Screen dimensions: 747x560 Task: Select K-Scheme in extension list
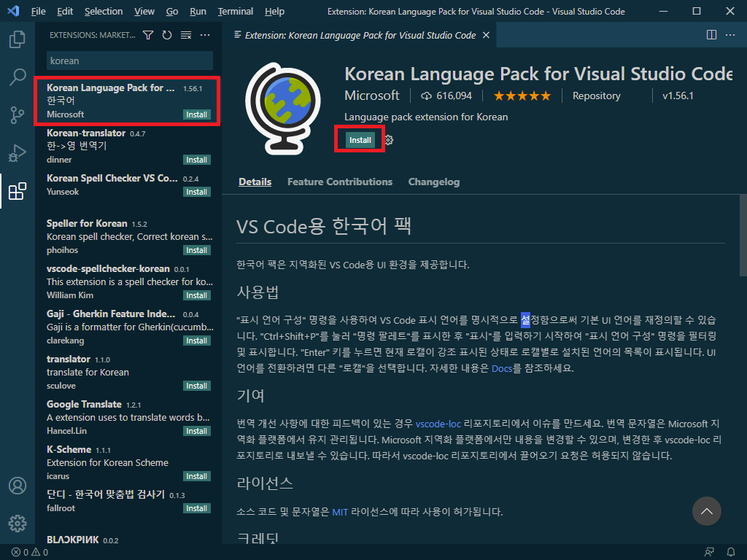coord(128,463)
